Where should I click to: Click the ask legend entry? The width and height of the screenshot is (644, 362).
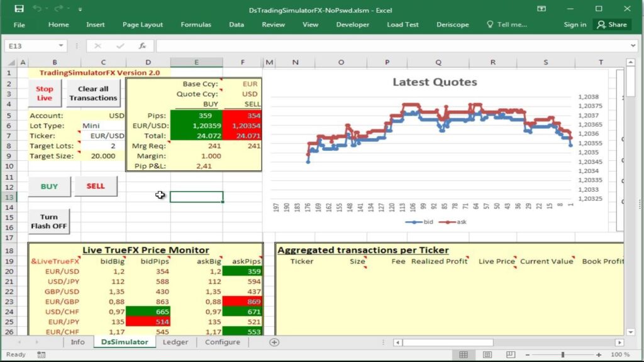pyautogui.click(x=453, y=222)
